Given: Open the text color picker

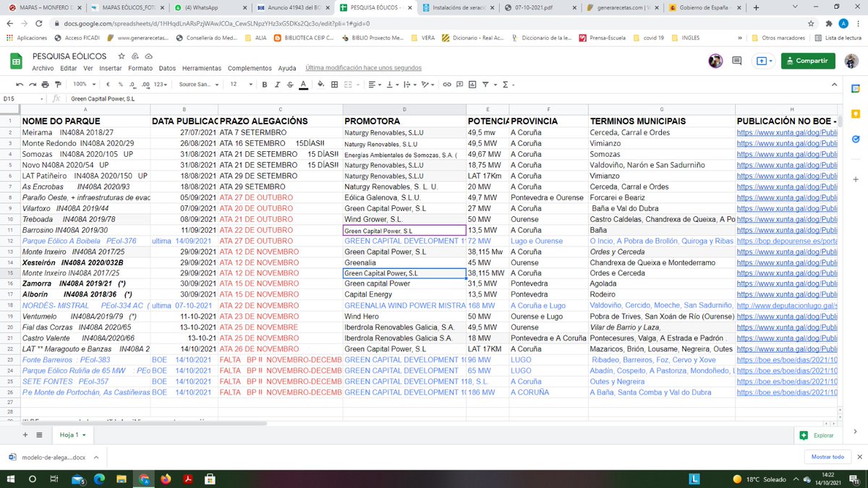Looking at the screenshot, I should click(302, 85).
